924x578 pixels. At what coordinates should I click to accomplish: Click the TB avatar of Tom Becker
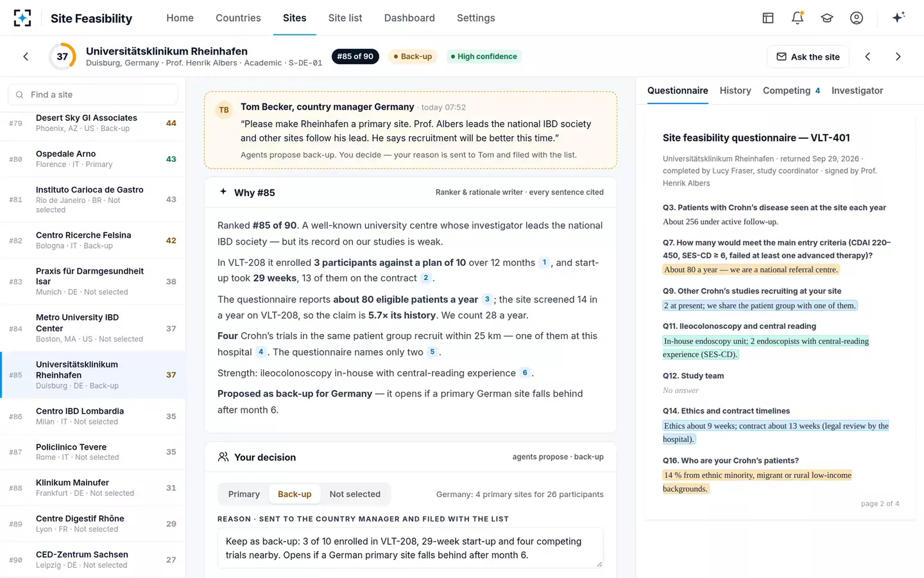coord(224,110)
